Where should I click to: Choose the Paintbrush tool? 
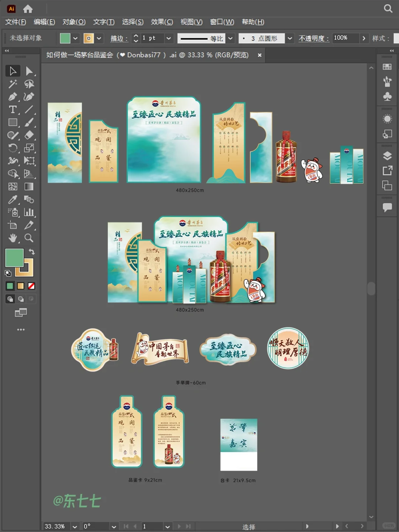point(29,122)
